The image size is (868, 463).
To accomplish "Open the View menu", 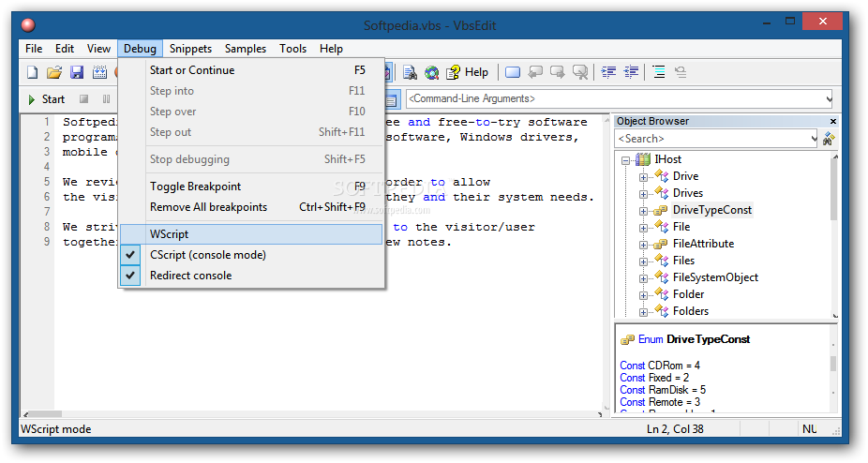I will (x=98, y=49).
